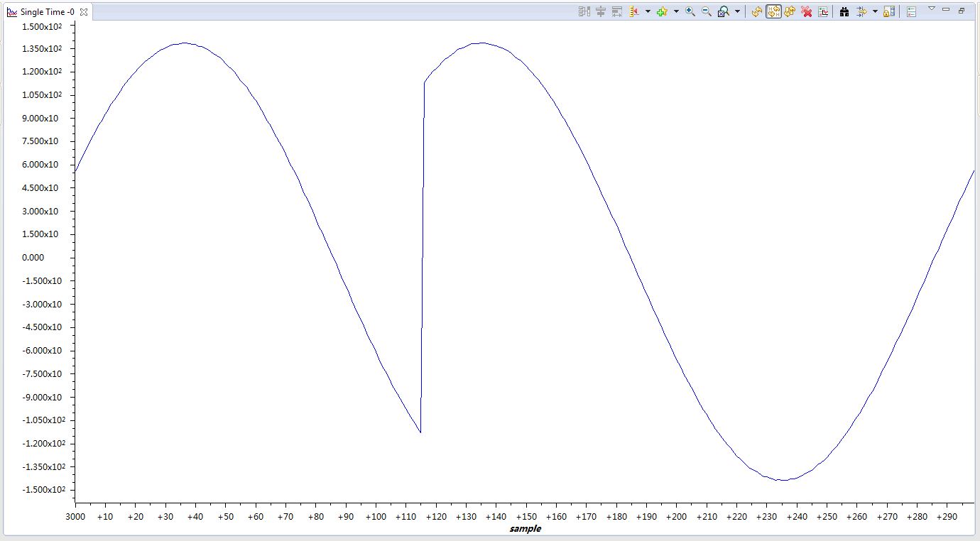Click the '+50' x-axis label

pos(225,517)
